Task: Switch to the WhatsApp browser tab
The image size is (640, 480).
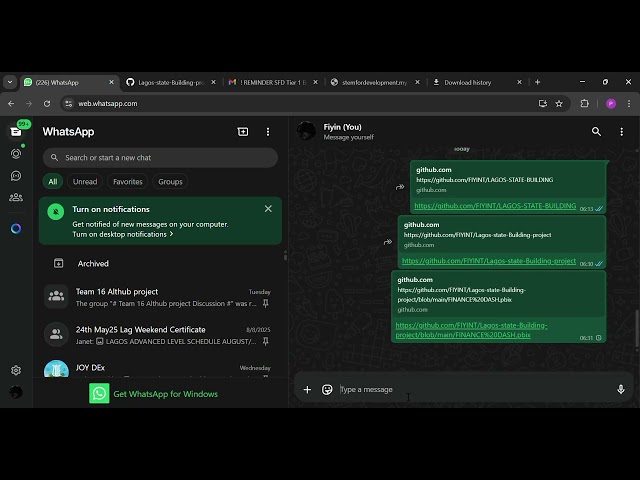Action: click(69, 82)
